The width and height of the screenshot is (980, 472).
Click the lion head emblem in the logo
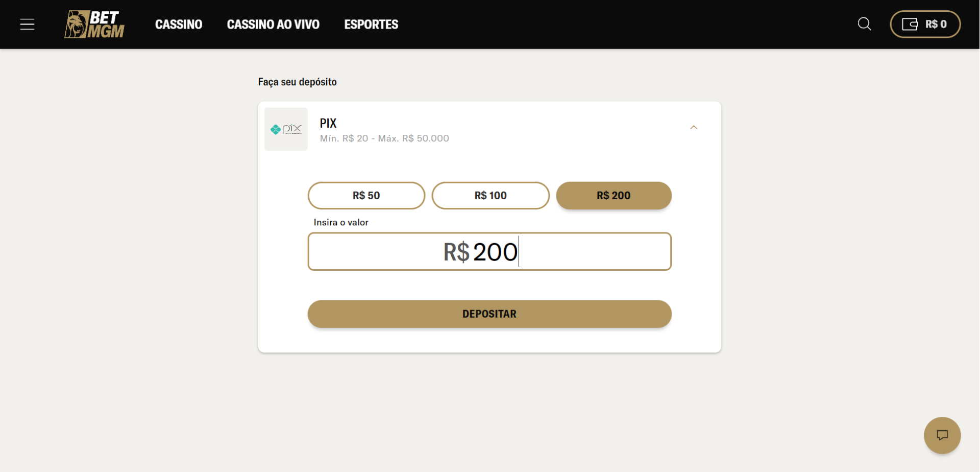(x=77, y=24)
